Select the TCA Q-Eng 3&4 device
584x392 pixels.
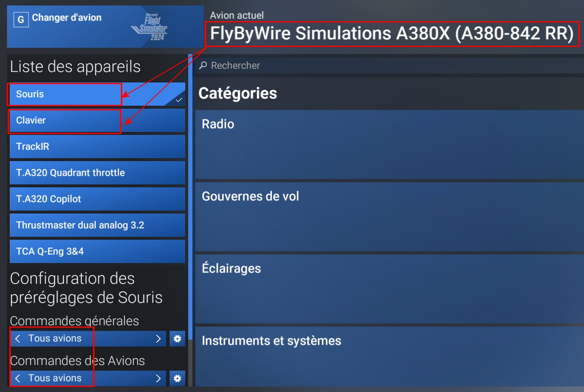97,252
